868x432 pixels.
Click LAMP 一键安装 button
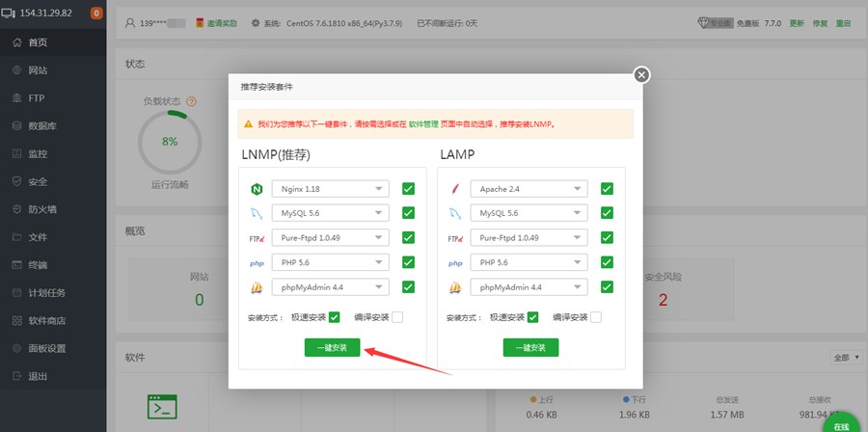point(530,347)
